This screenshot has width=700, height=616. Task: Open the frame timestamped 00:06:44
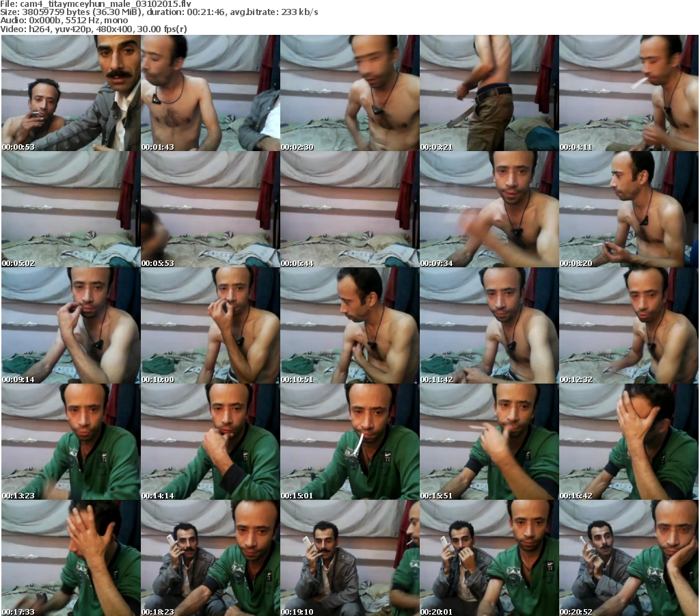click(349, 209)
